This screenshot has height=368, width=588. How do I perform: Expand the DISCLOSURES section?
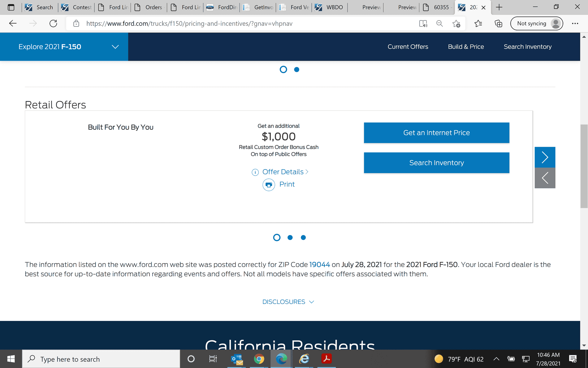point(288,302)
